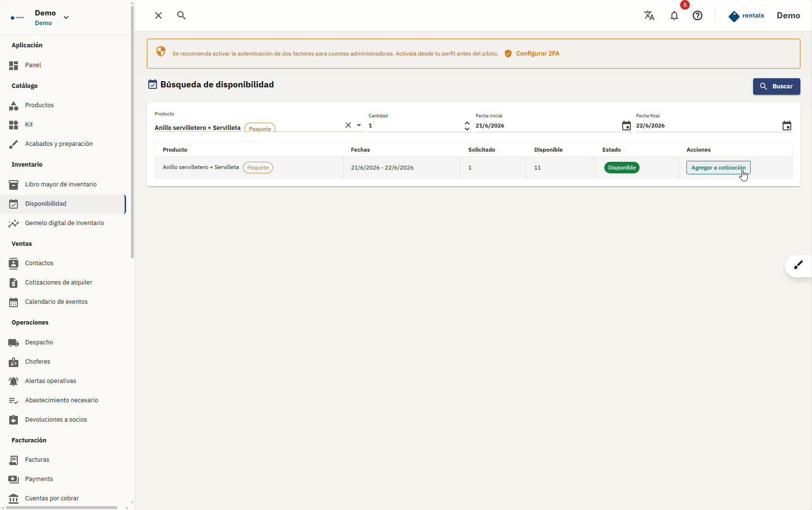The width and height of the screenshot is (812, 510).
Task: Expand the Demo workspace switcher chevron
Action: 66,17
